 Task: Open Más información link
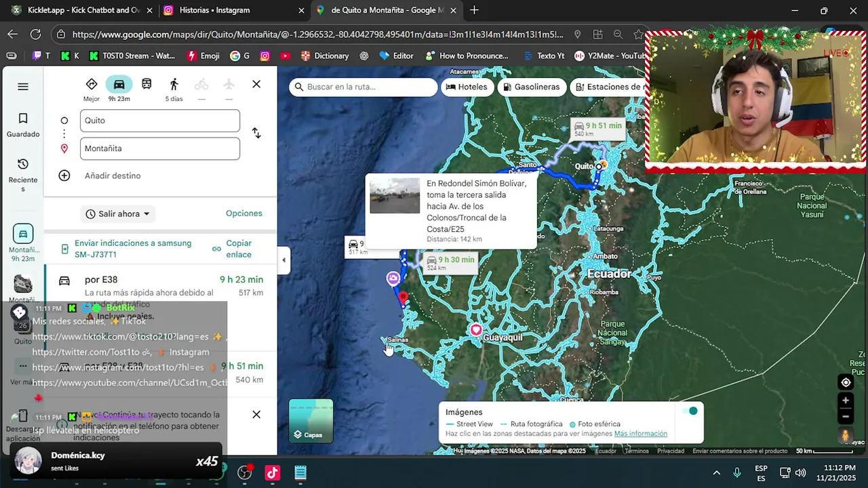coord(641,434)
